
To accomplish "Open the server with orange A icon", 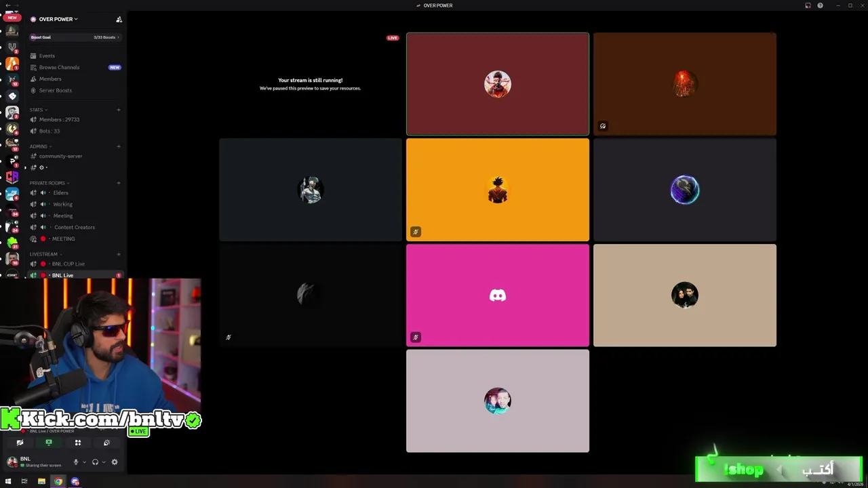I will click(12, 64).
